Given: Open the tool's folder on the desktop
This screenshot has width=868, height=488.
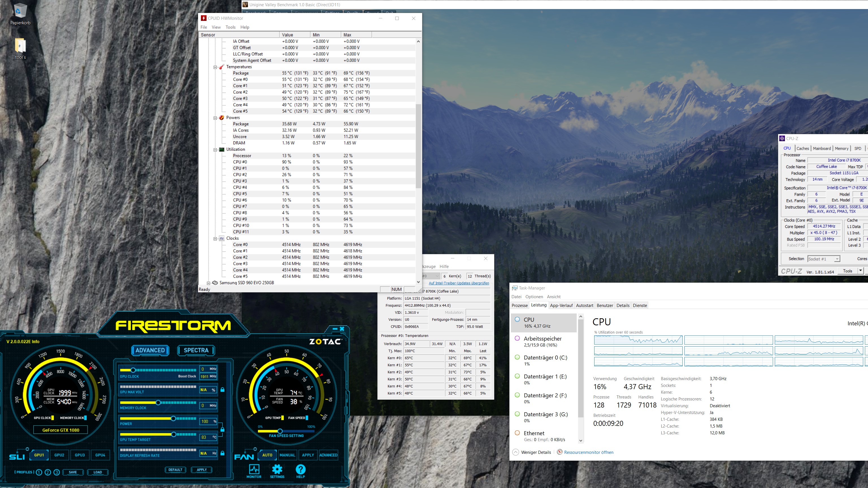Looking at the screenshot, I should [x=20, y=49].
